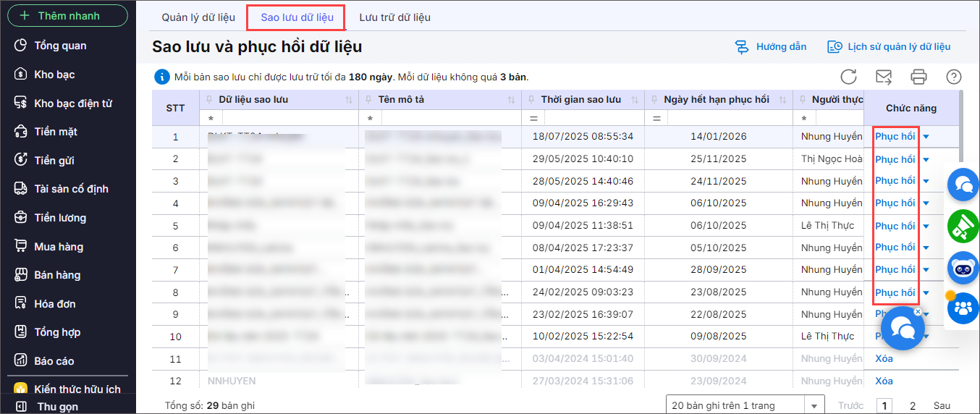Click the vertical table scrollbar

(x=962, y=127)
